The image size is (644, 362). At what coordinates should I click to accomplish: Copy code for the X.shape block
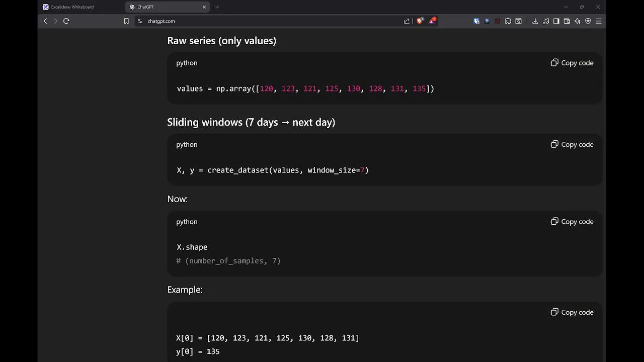(x=572, y=222)
